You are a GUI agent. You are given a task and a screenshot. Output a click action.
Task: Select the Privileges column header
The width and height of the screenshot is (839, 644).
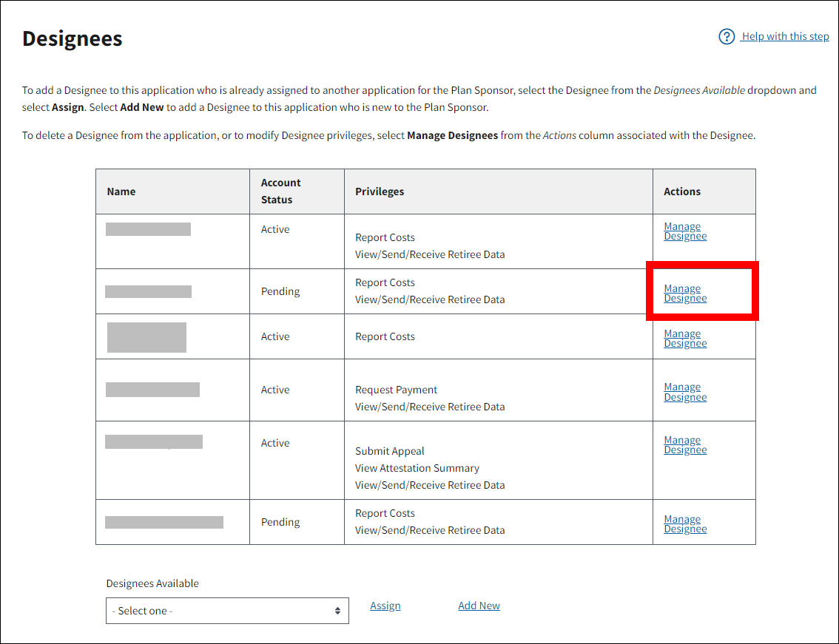point(380,191)
